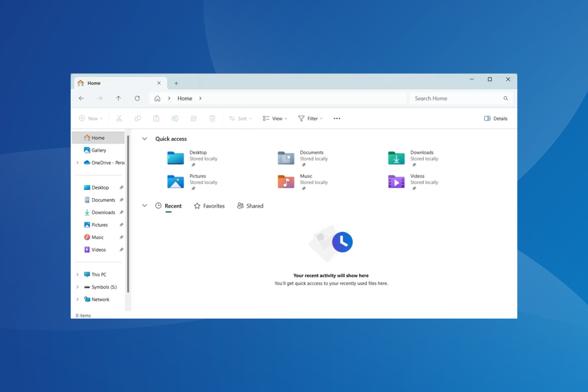Switch to the Recent tab
This screenshot has height=392, width=588.
pos(168,206)
